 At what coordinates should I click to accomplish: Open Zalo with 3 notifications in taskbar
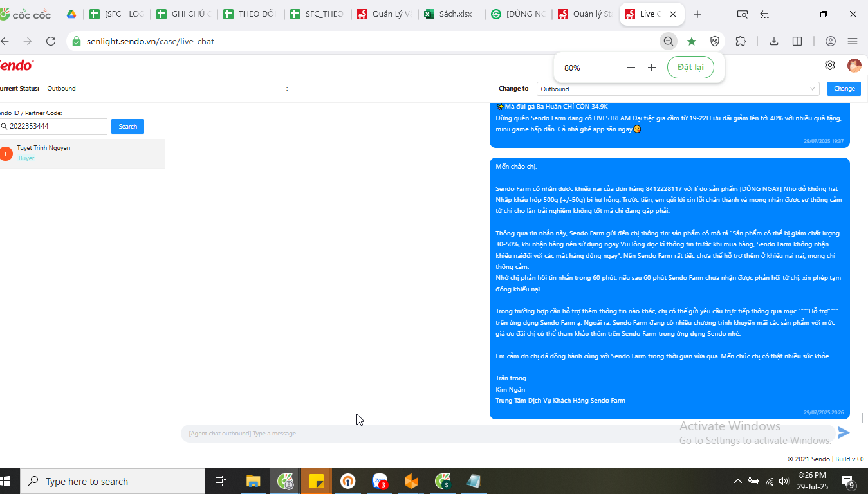click(x=380, y=481)
